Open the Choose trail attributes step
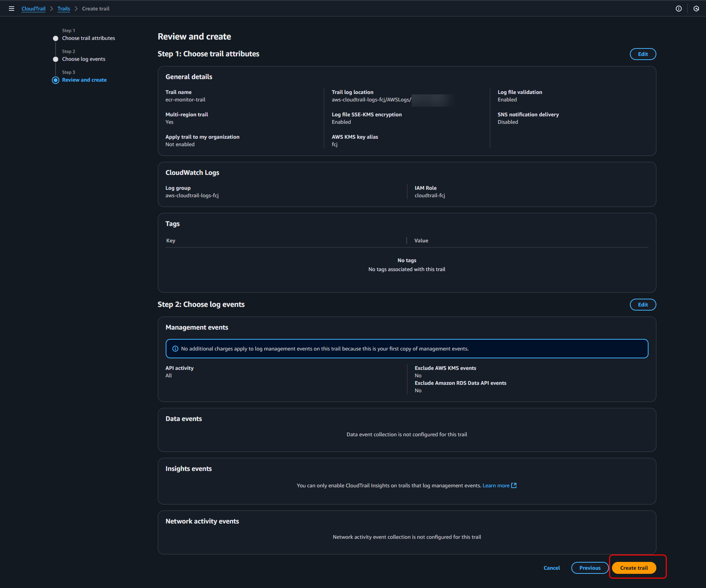The image size is (706, 588). pos(88,38)
